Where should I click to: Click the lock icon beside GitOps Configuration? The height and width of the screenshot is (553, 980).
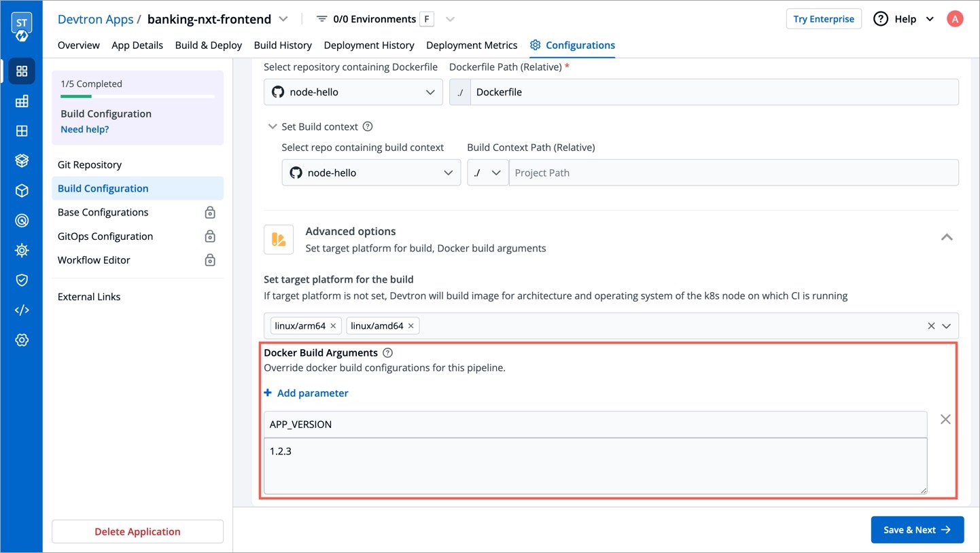210,236
